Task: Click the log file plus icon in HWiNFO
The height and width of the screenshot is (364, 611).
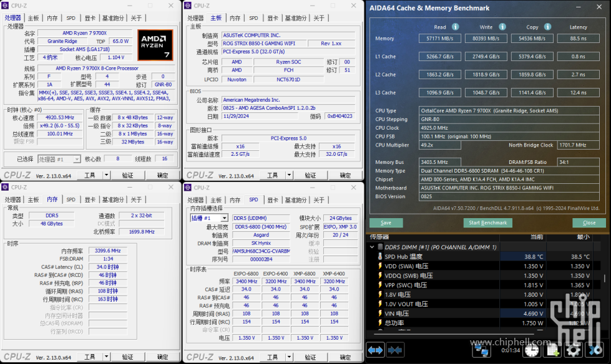Action: [x=552, y=350]
